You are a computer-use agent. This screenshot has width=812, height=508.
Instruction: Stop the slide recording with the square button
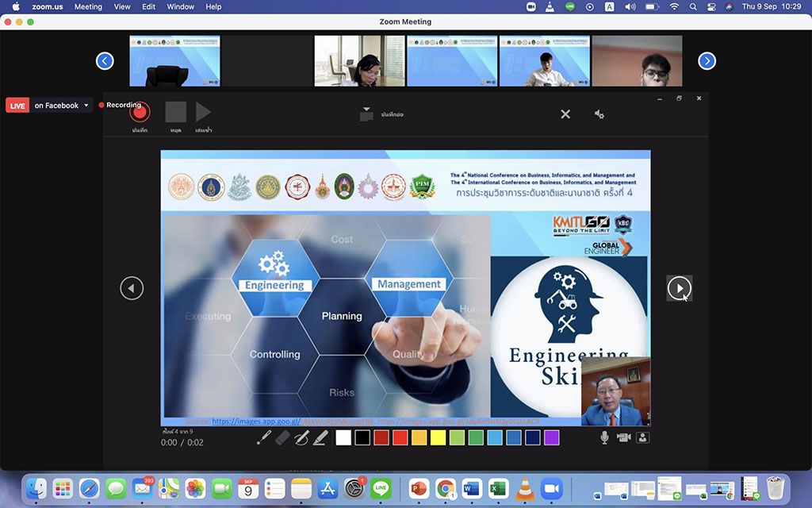(175, 112)
